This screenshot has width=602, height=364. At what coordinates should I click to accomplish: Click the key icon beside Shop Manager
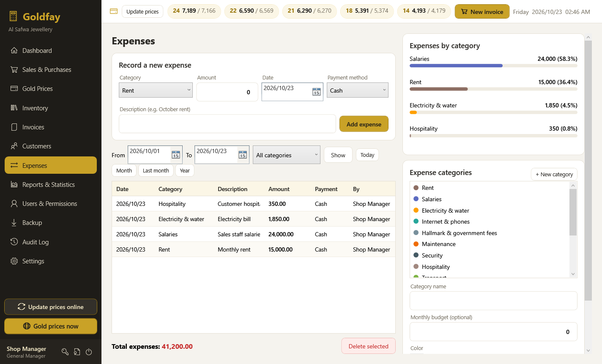click(65, 352)
